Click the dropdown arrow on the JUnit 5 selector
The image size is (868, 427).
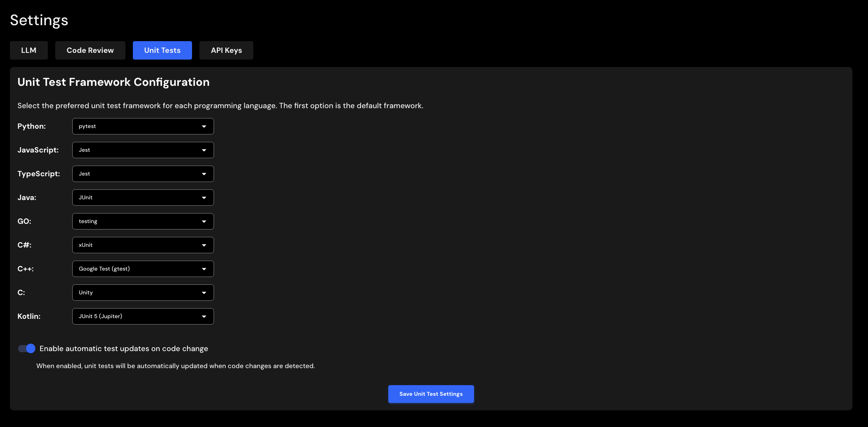pyautogui.click(x=204, y=316)
